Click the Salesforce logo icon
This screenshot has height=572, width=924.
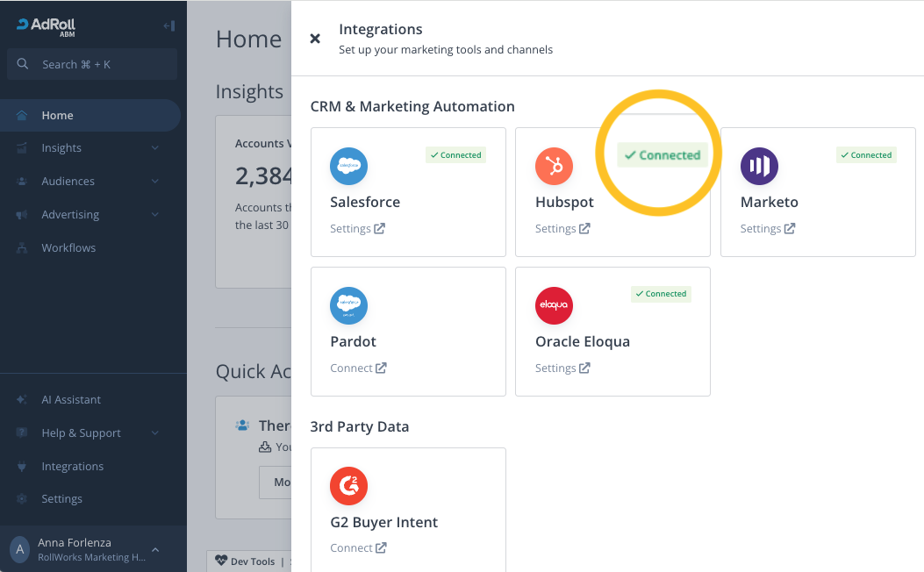click(348, 166)
